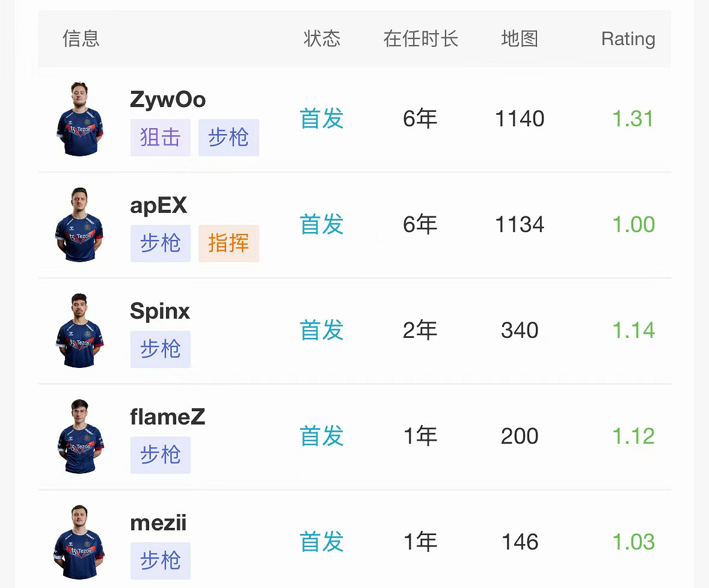The width and height of the screenshot is (709, 588).
Task: Select the Spinx name text
Action: 160,311
